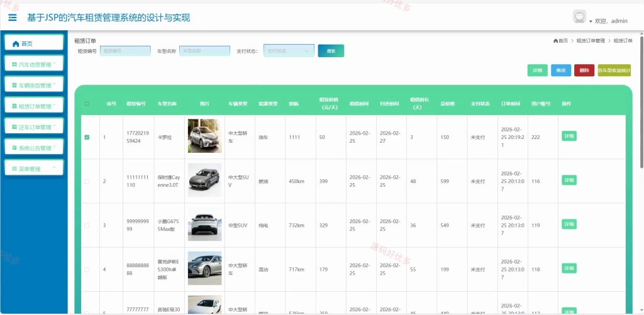Image resolution: width=644 pixels, height=315 pixels.
Task: Check the checkbox for the 雷克萨斯ES300h row
Action: pos(87,269)
